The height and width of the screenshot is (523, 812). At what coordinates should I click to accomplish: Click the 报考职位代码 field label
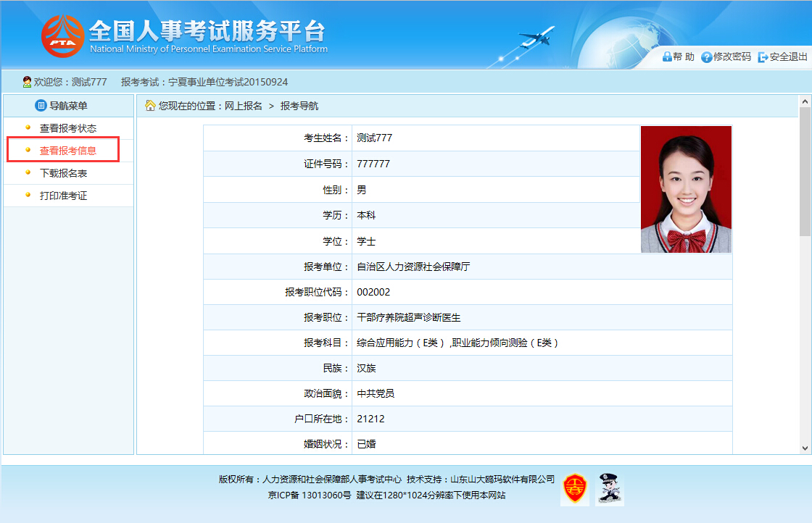pyautogui.click(x=317, y=292)
